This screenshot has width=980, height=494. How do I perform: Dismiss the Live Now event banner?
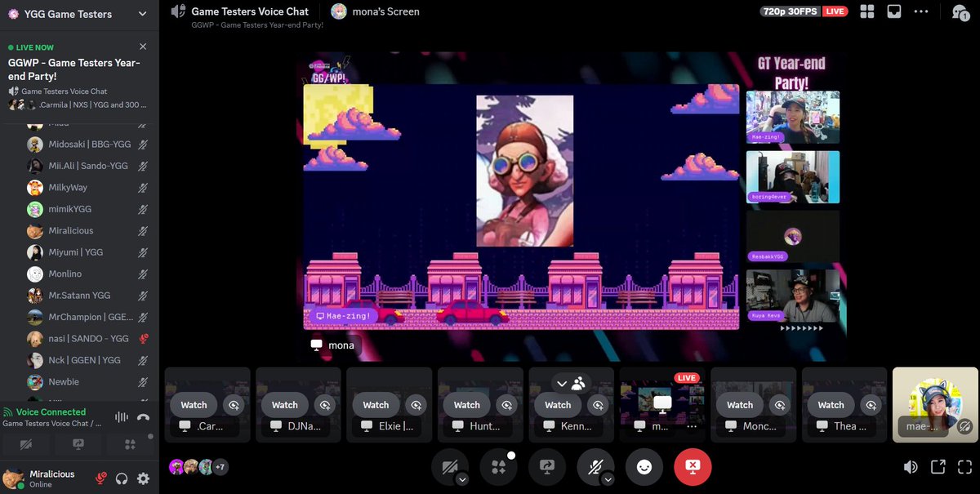point(143,47)
